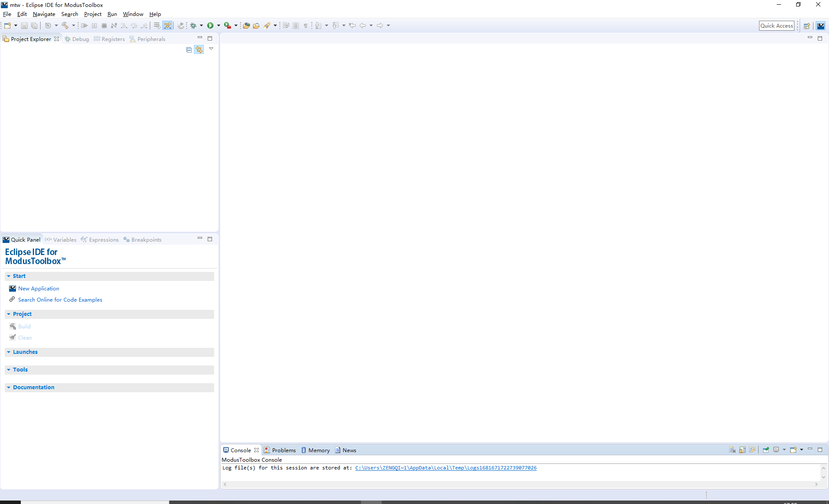Select the ModusToolbox perspective icon
The height and width of the screenshot is (504, 829).
(x=821, y=26)
